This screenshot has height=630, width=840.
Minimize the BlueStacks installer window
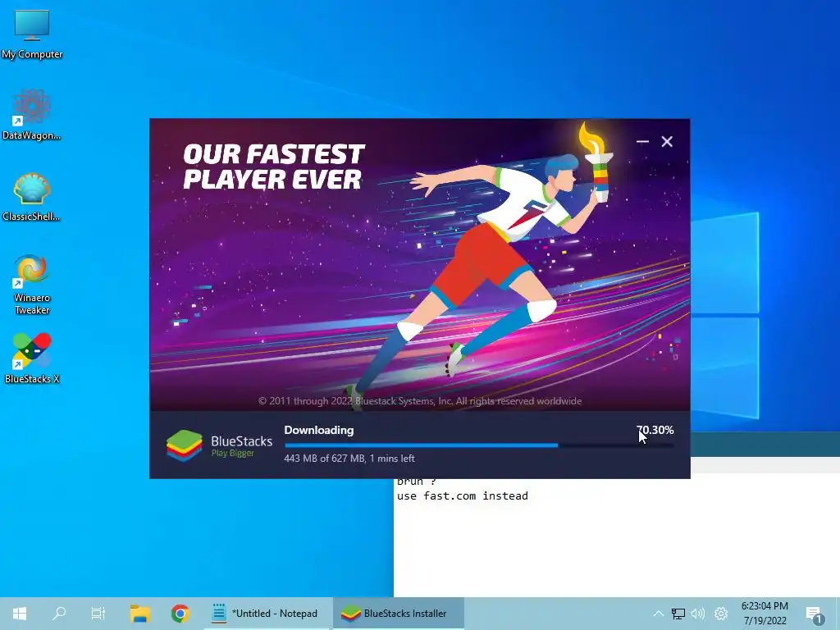coord(642,141)
